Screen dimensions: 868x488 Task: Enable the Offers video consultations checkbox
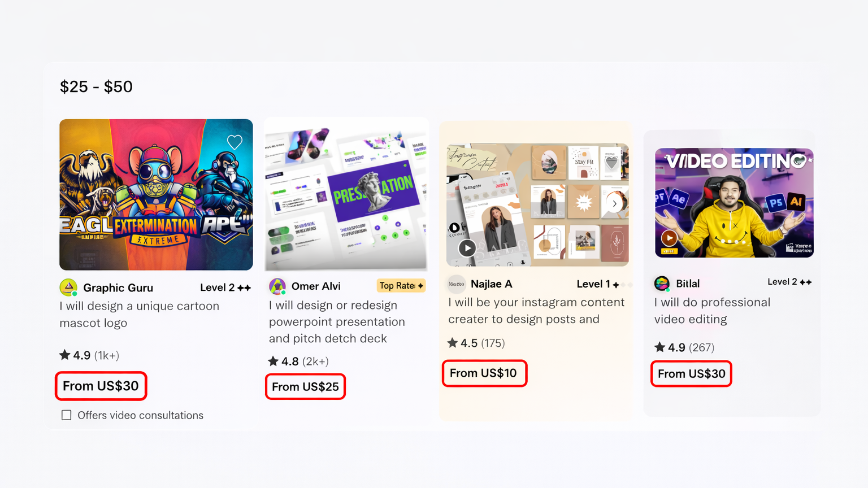[x=67, y=415]
